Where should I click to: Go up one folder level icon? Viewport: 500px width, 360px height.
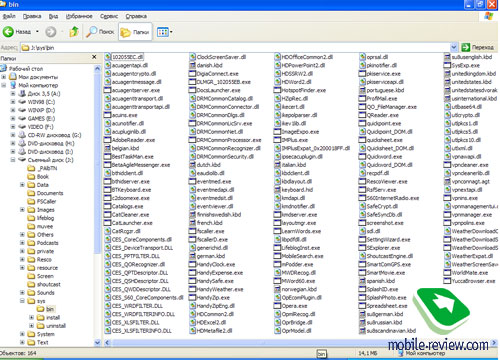pos(74,32)
